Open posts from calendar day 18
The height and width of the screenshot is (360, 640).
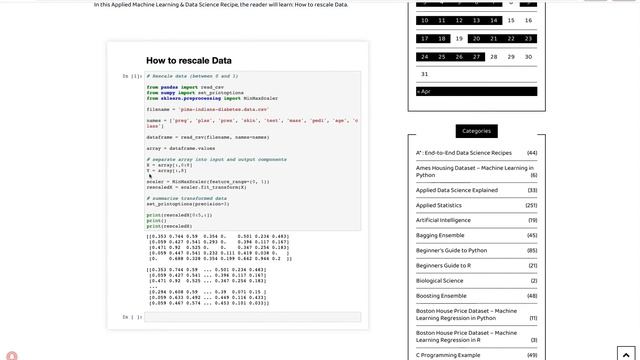pyautogui.click(x=442, y=39)
